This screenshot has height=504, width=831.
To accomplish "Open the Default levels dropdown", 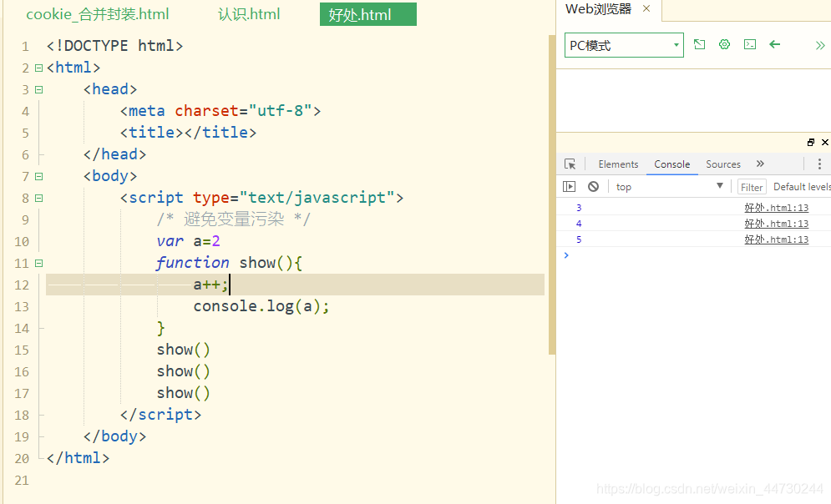I will tap(801, 186).
